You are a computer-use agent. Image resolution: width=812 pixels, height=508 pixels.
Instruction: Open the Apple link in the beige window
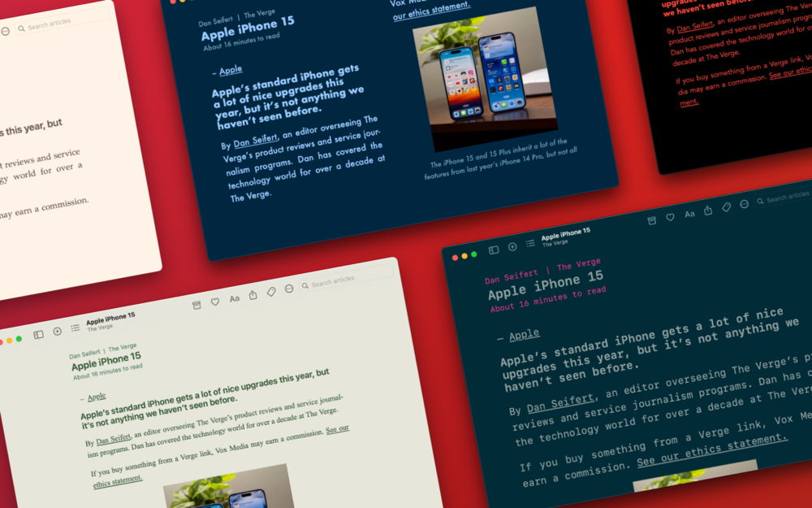97,397
